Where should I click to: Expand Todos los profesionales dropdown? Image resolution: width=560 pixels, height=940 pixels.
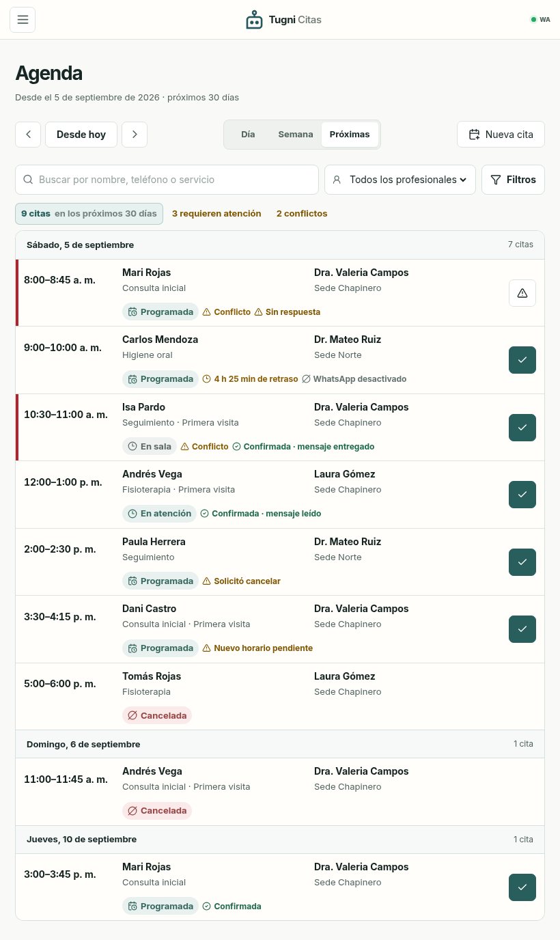pyautogui.click(x=400, y=180)
